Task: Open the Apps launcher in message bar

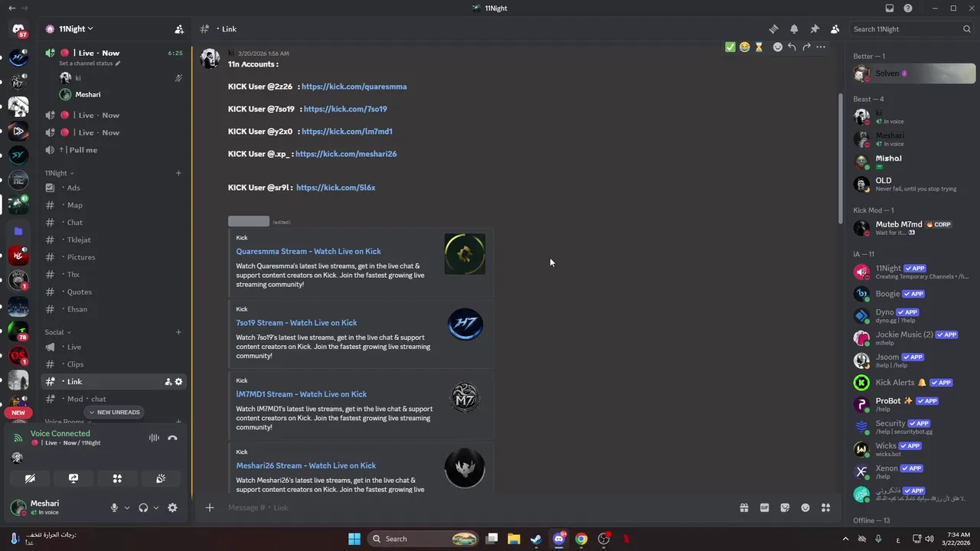Action: (x=826, y=507)
